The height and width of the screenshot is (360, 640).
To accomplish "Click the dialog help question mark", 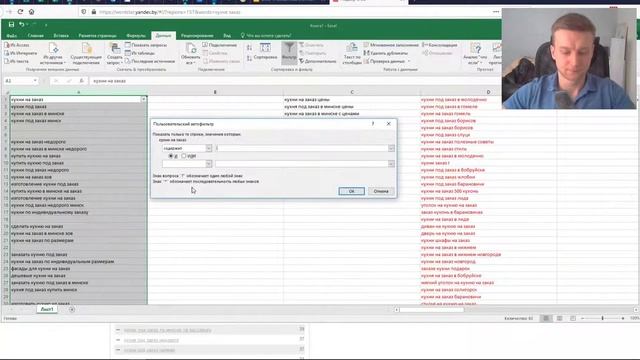I will coord(373,123).
